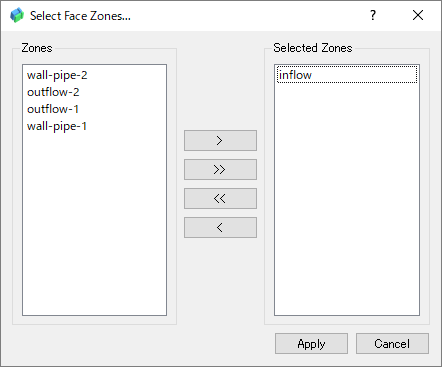442x367 pixels.
Task: Click the application cube icon in title bar
Action: [x=17, y=15]
